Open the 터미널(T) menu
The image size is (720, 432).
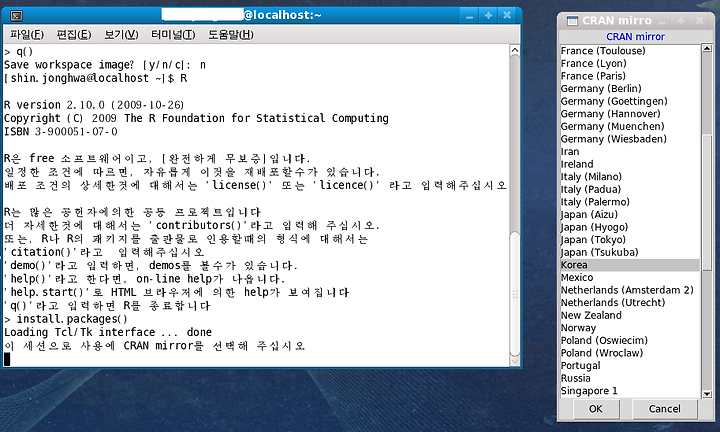tap(173, 34)
